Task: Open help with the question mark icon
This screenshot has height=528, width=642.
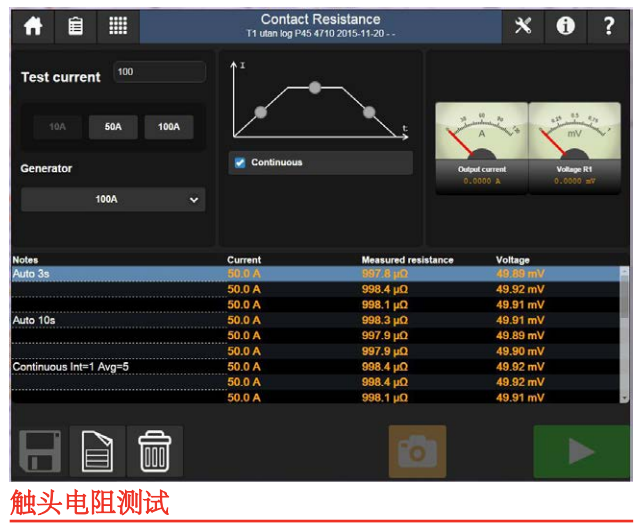Action: pos(608,26)
